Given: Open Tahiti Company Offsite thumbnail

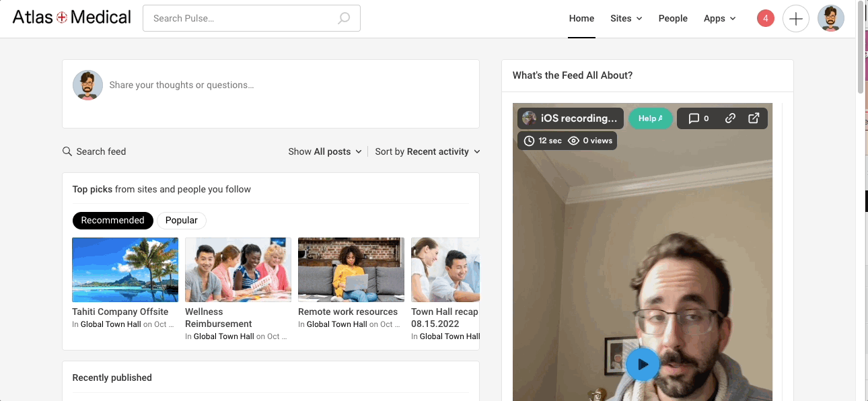Looking at the screenshot, I should tap(125, 270).
